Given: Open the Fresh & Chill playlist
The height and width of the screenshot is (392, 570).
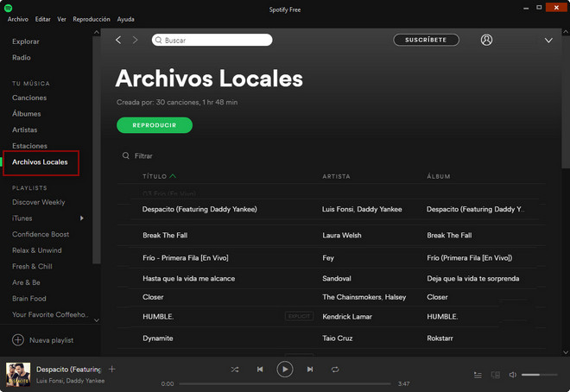Looking at the screenshot, I should pyautogui.click(x=32, y=266).
